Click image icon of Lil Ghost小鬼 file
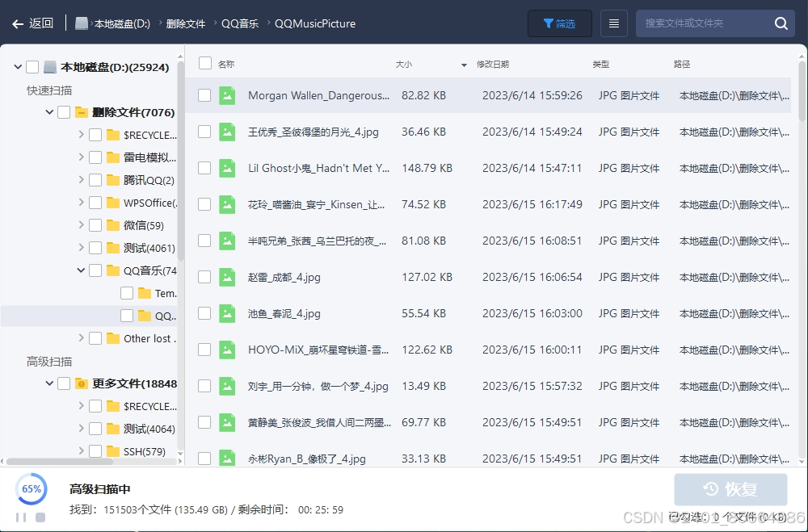 227,168
